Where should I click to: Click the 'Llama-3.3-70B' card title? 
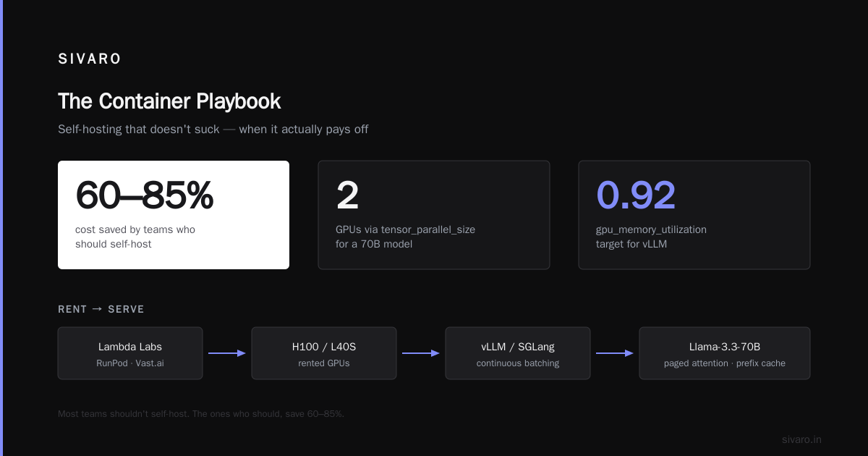click(725, 347)
